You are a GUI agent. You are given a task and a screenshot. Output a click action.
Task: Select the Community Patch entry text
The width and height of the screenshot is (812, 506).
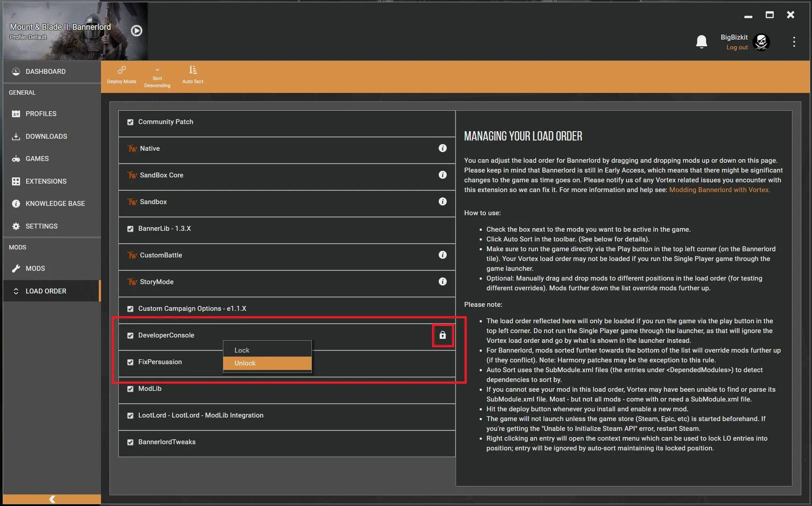166,122
